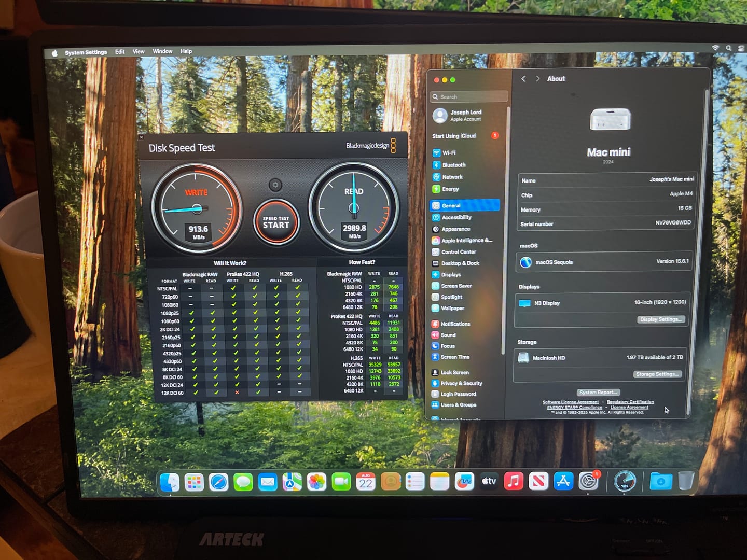Open Trash in the dock
The image size is (747, 560).
click(x=686, y=481)
